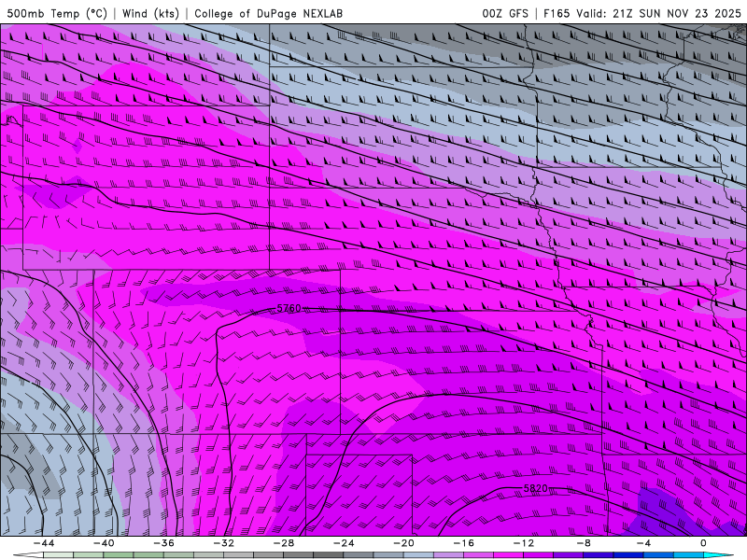This screenshot has height=560, width=747.
Task: Click the -24 colorbar tick label
Action: point(344,543)
